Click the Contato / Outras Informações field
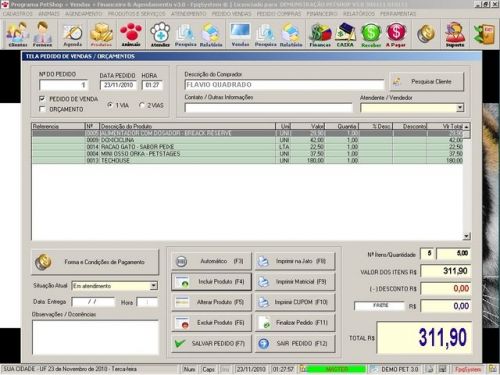This screenshot has width=500, height=375. tap(268, 108)
